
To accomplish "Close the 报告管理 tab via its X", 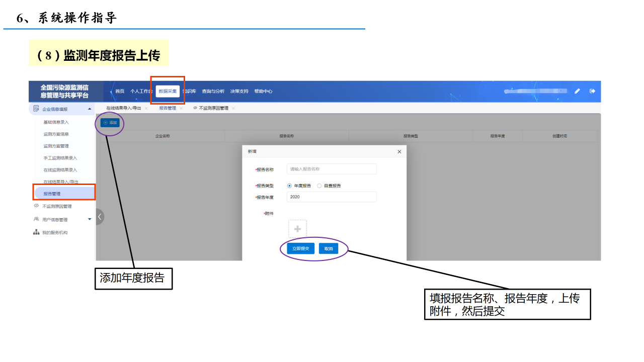I will [x=181, y=108].
